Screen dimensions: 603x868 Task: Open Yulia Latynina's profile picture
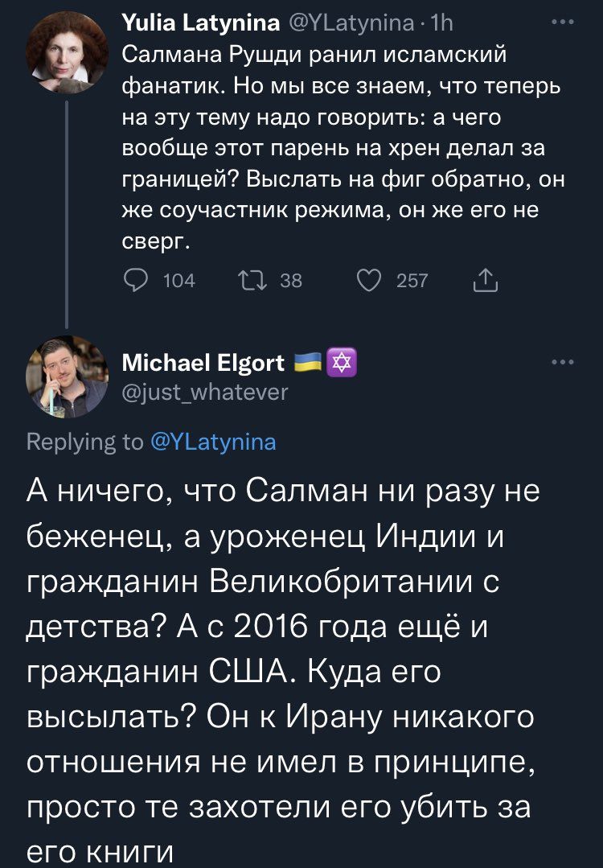[x=67, y=56]
